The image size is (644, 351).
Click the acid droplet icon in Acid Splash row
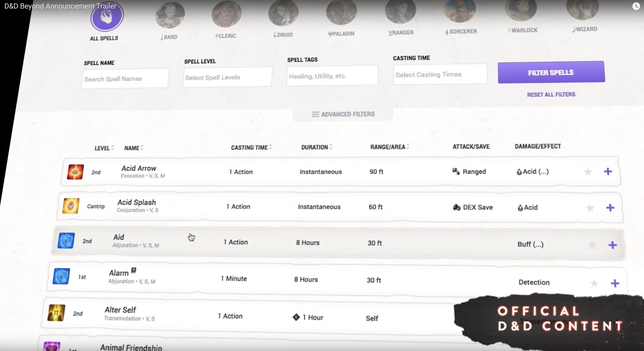tap(520, 208)
